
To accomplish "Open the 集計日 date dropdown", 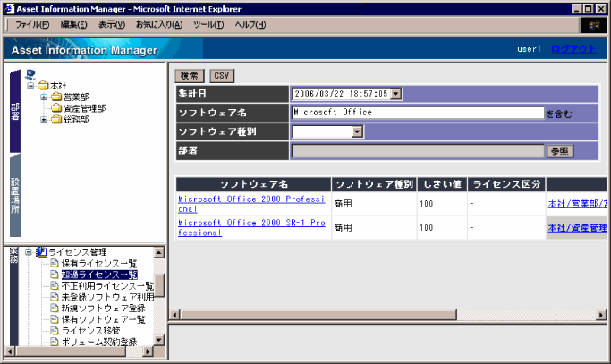I will (x=396, y=94).
